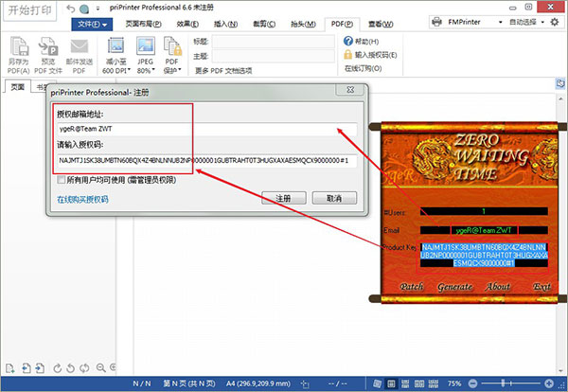This screenshot has height=392, width=568.
Task: Click the add page icon at bottom left
Action: 10,368
